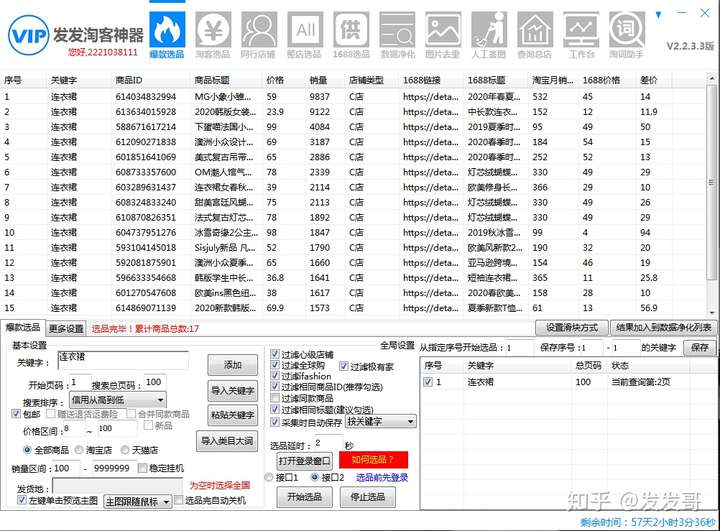Toggle the 包邮 checkbox

pyautogui.click(x=16, y=414)
